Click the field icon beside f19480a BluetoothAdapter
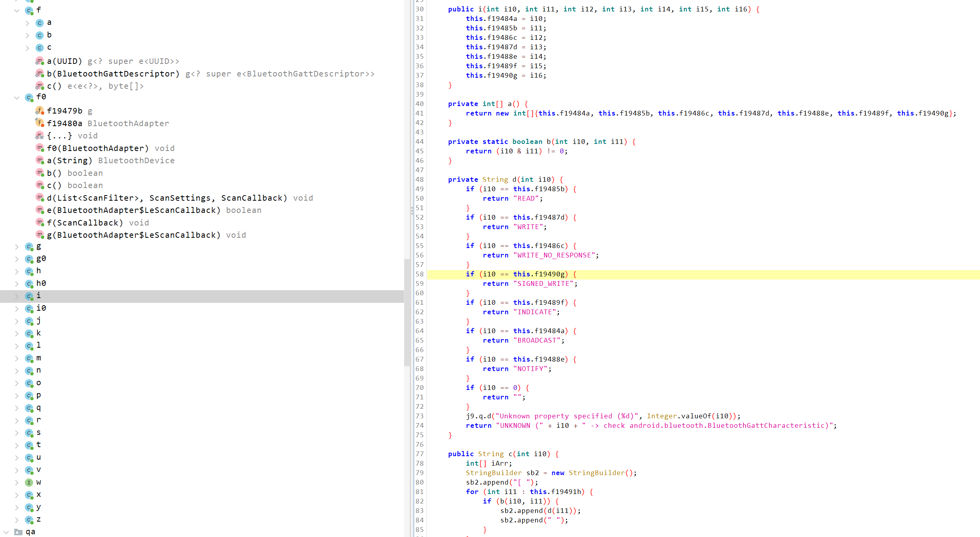 (x=40, y=123)
